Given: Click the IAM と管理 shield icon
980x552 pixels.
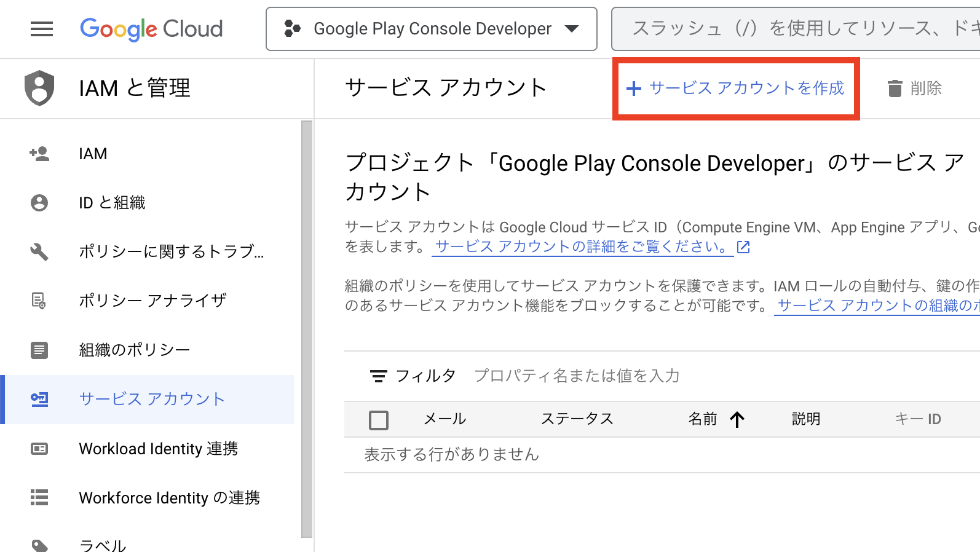Looking at the screenshot, I should 39,88.
